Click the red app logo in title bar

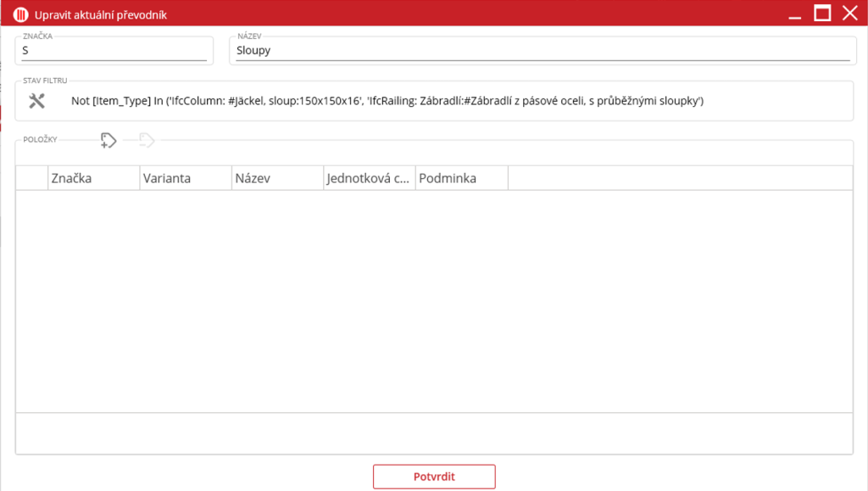click(21, 14)
